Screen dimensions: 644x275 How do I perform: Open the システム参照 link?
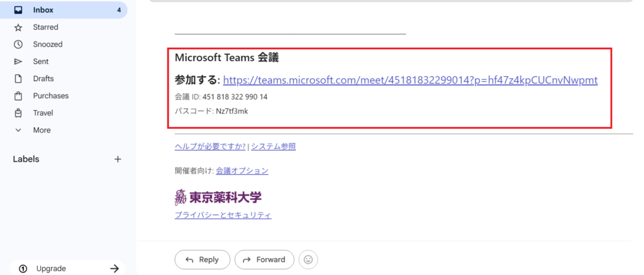pos(274,147)
